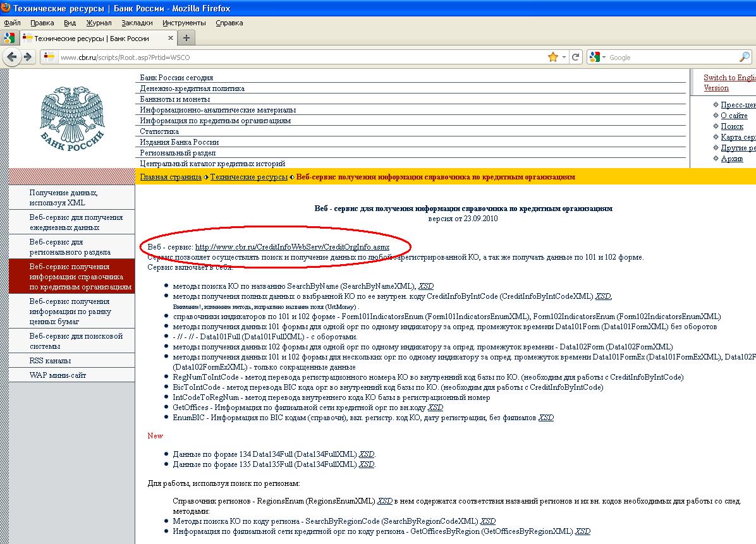Open a new tab with the plus button
This screenshot has height=544, width=756.
click(186, 37)
